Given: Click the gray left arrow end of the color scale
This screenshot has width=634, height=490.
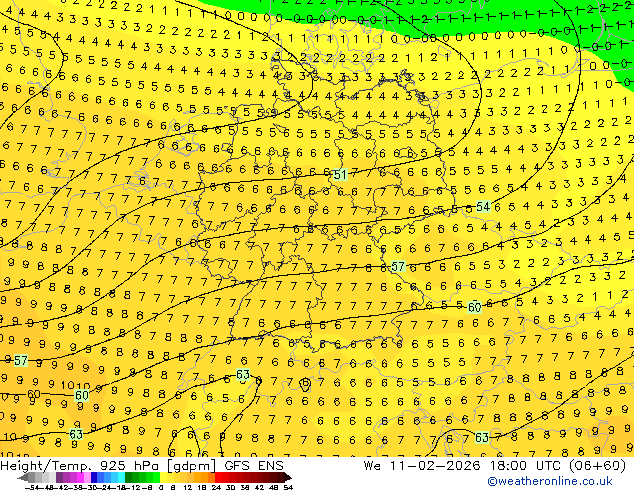Looking at the screenshot, I should [x=23, y=478].
